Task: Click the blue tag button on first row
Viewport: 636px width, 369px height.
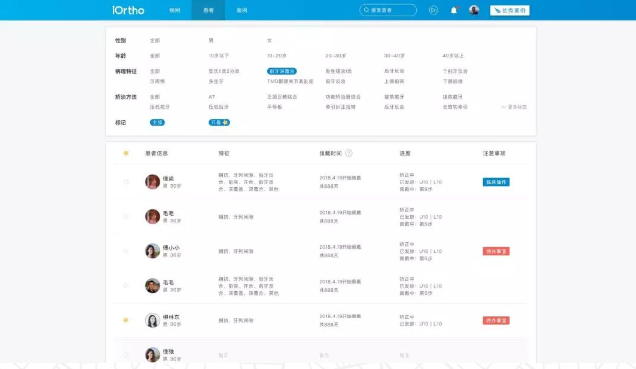Action: tap(496, 182)
